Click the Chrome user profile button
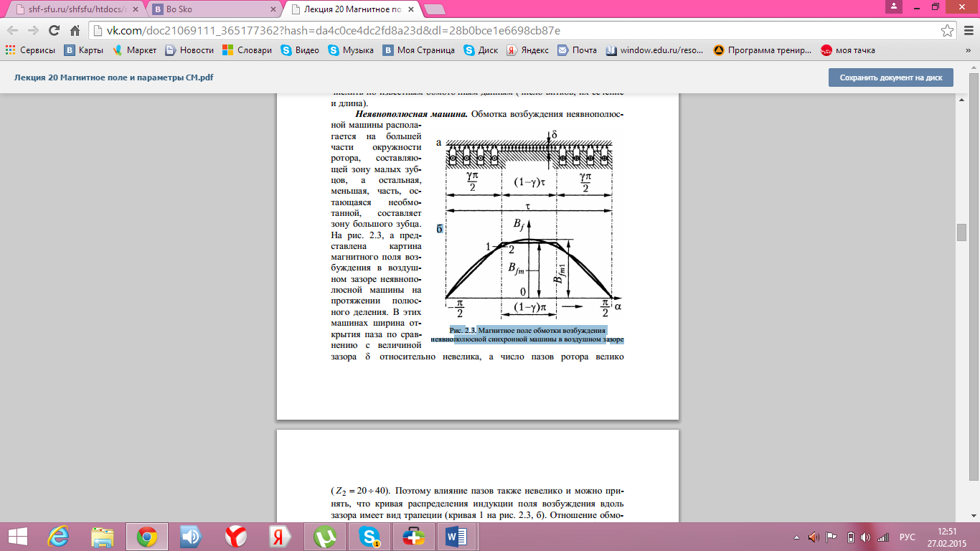This screenshot has width=980, height=551. 894,6
